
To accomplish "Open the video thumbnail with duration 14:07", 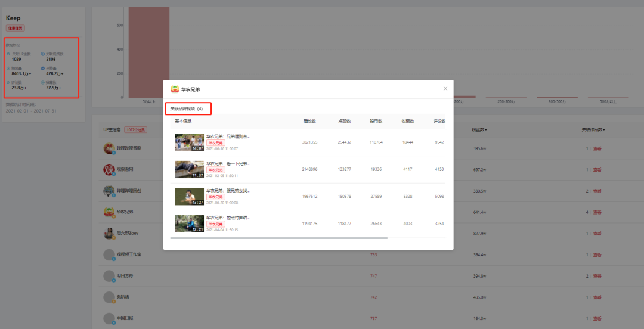I will tap(190, 142).
